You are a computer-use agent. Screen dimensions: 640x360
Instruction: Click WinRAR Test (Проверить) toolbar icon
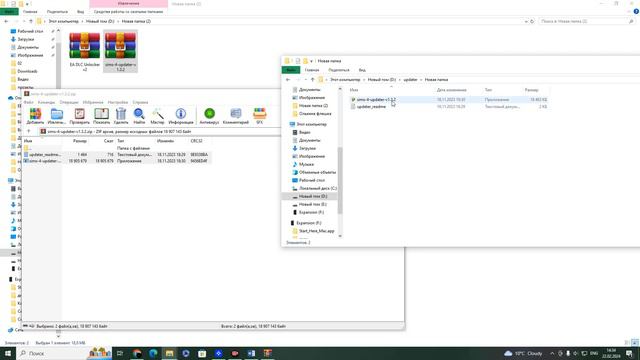[x=79, y=116]
